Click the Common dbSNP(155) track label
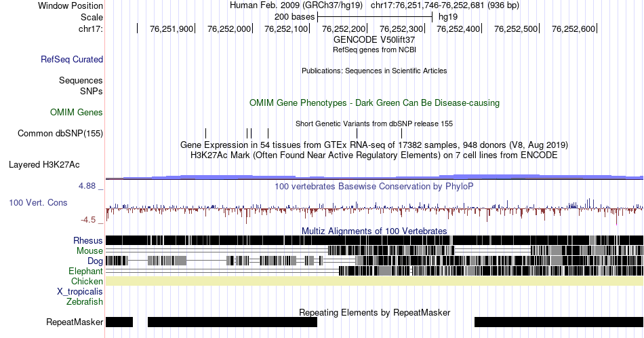 pos(60,133)
